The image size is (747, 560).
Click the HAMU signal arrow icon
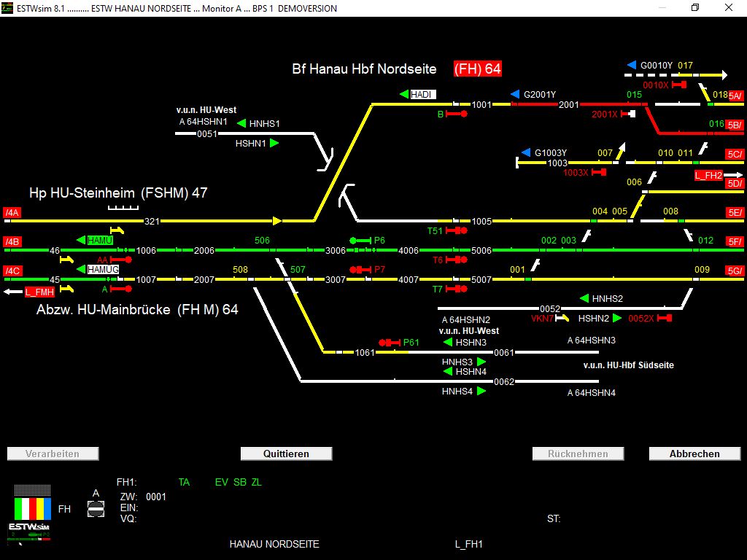coord(80,240)
